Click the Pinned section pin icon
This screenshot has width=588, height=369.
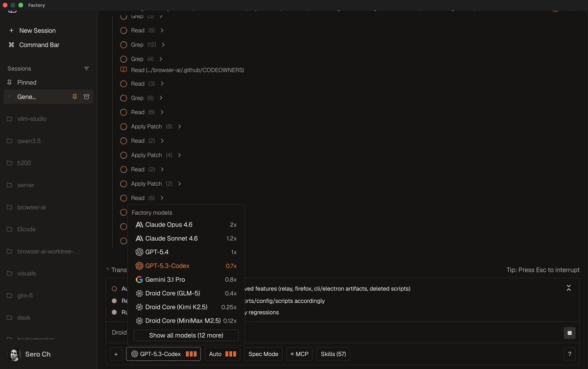tap(9, 82)
